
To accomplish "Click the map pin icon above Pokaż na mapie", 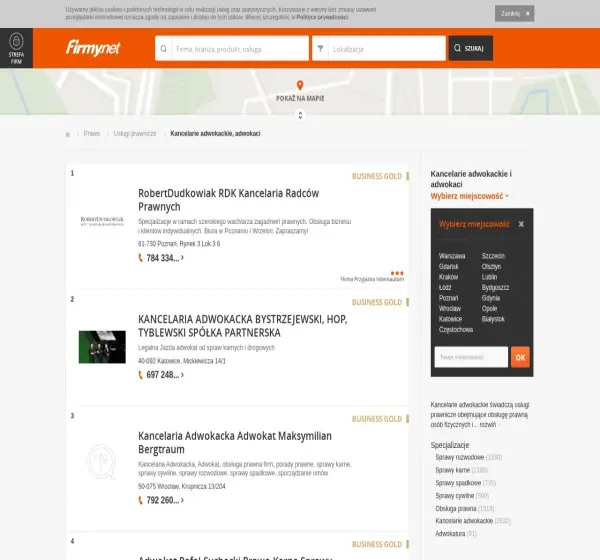I will [x=300, y=85].
